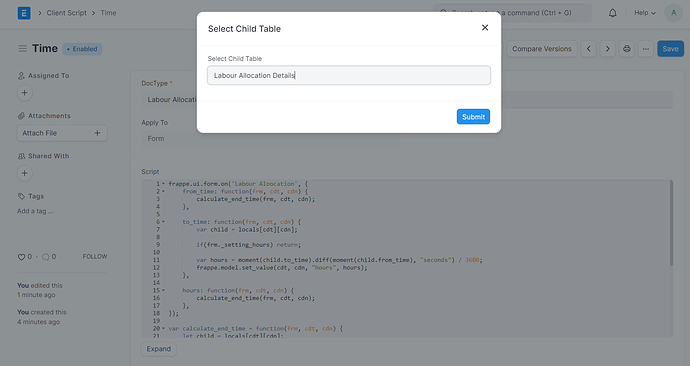Viewport: 690px width, 366px height.
Task: Add an assignee with plus button
Action: (25, 93)
